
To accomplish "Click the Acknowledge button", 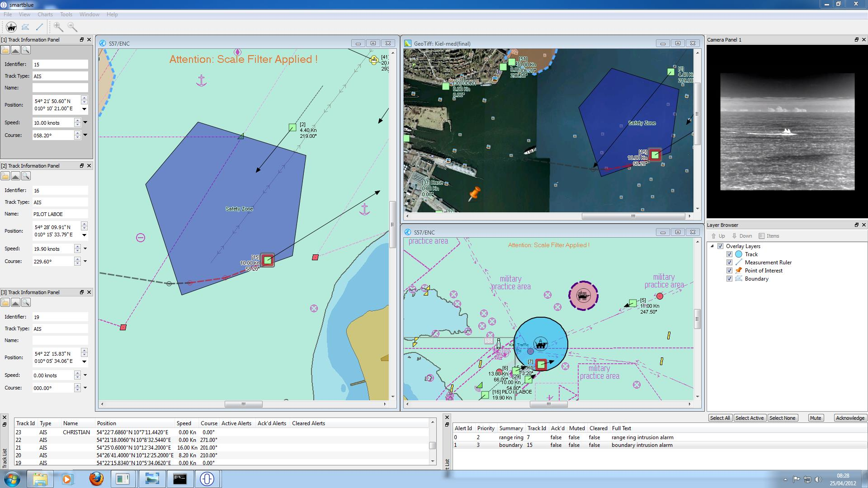I will (x=850, y=418).
